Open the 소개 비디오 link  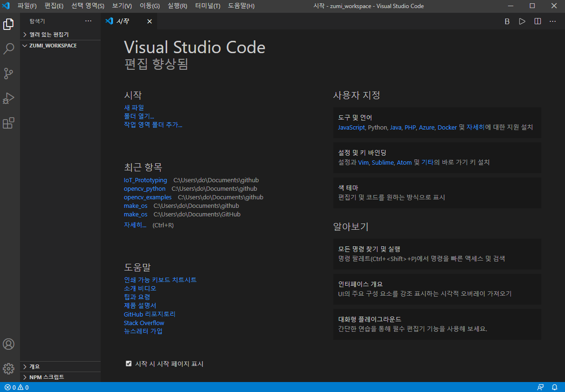coord(140,289)
